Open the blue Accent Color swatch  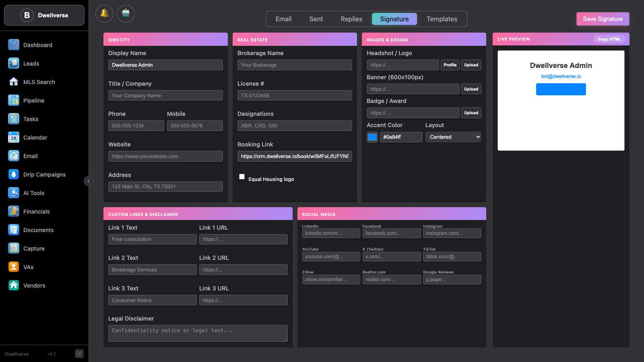click(372, 137)
